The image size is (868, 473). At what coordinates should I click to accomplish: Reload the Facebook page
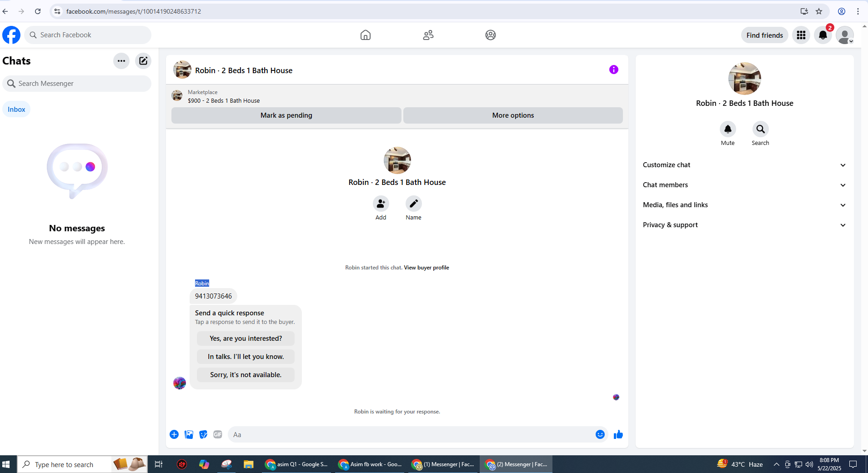tap(38, 11)
